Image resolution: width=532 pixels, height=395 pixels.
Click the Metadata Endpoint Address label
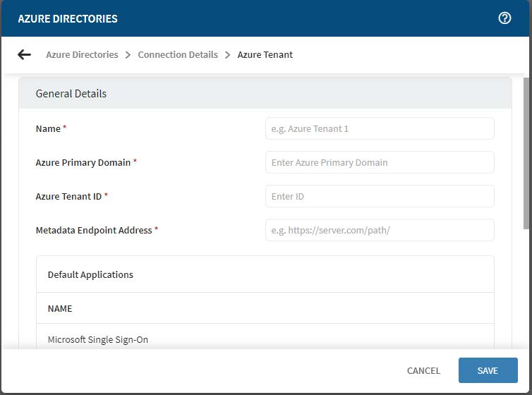tap(94, 230)
